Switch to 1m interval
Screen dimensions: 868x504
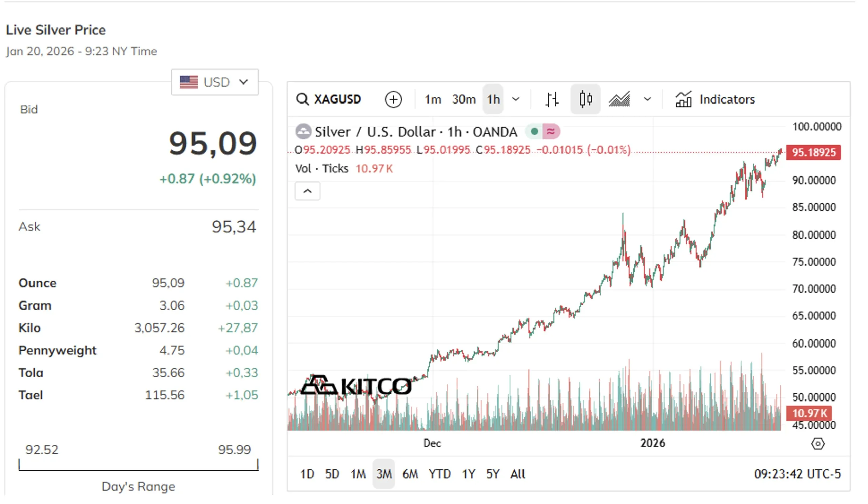click(x=433, y=100)
